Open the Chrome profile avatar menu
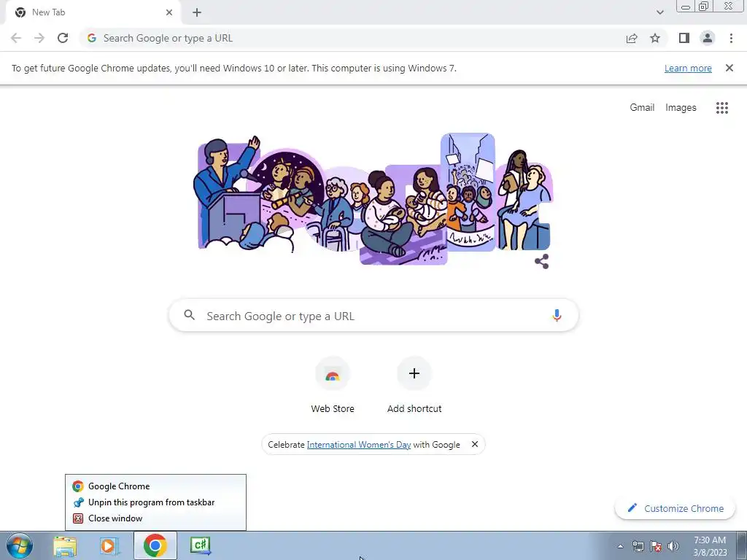 point(708,38)
